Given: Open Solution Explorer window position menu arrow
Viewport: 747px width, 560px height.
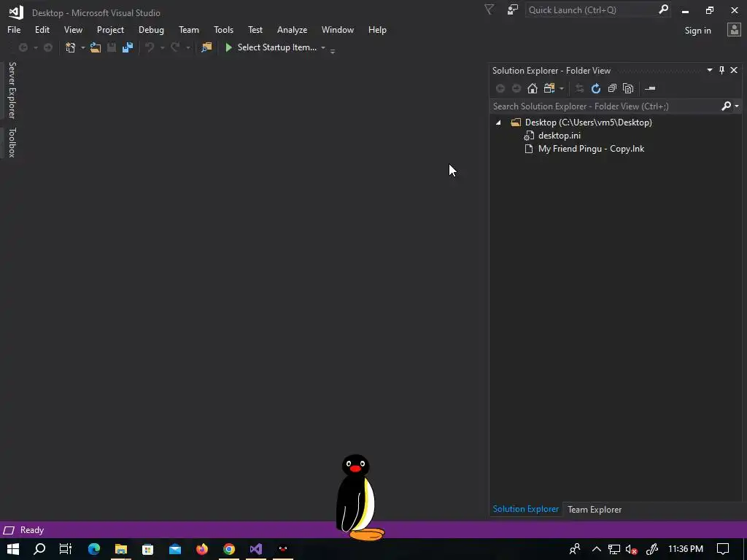Looking at the screenshot, I should (709, 70).
